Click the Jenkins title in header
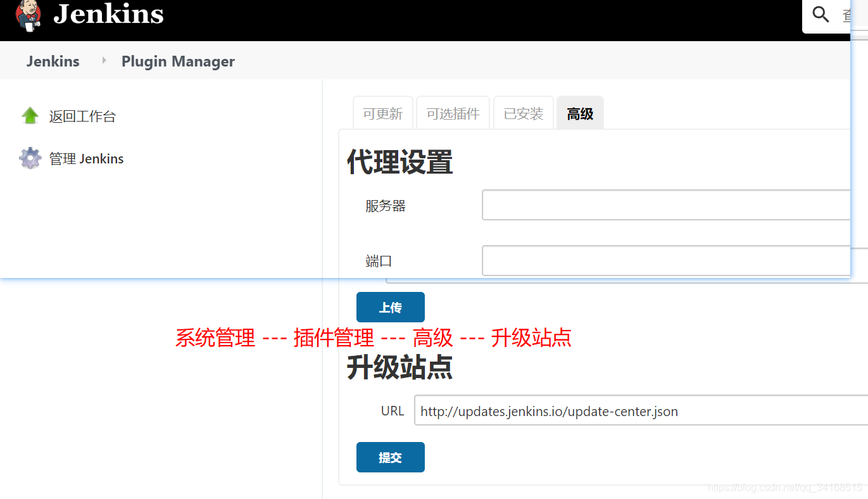 tap(108, 14)
